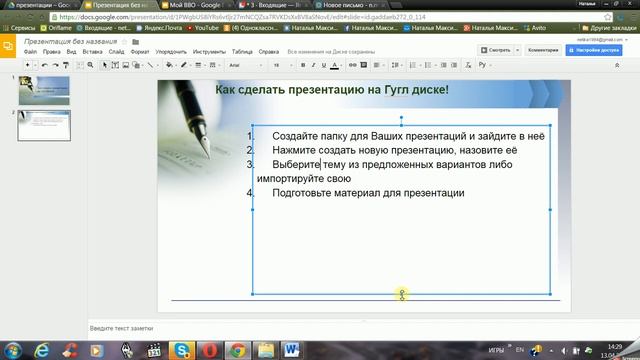640x360 pixels.
Task: Expand the line type dropdown arrow
Action: point(158,65)
